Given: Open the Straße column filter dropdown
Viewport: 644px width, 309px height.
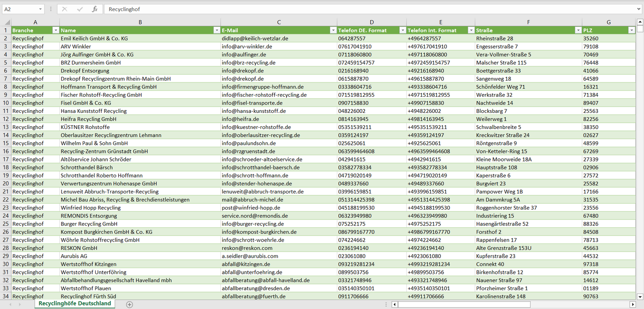Looking at the screenshot, I should 578,30.
